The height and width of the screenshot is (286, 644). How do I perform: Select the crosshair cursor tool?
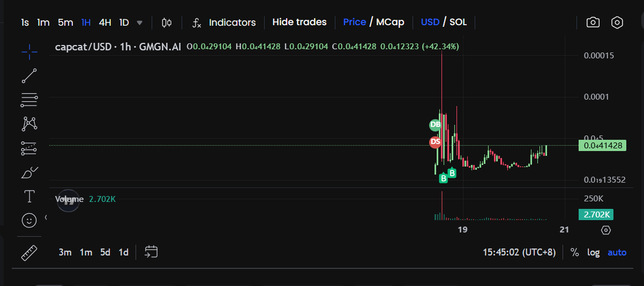[30, 51]
